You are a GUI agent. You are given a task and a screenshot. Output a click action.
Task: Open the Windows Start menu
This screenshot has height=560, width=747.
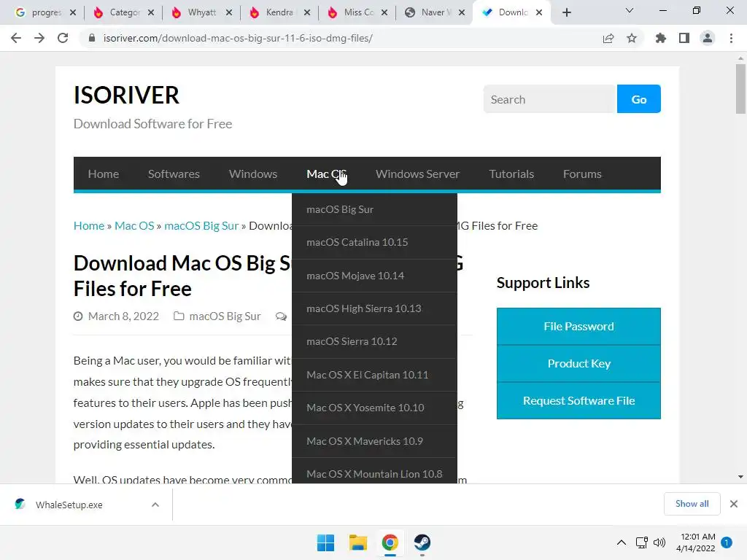click(326, 542)
